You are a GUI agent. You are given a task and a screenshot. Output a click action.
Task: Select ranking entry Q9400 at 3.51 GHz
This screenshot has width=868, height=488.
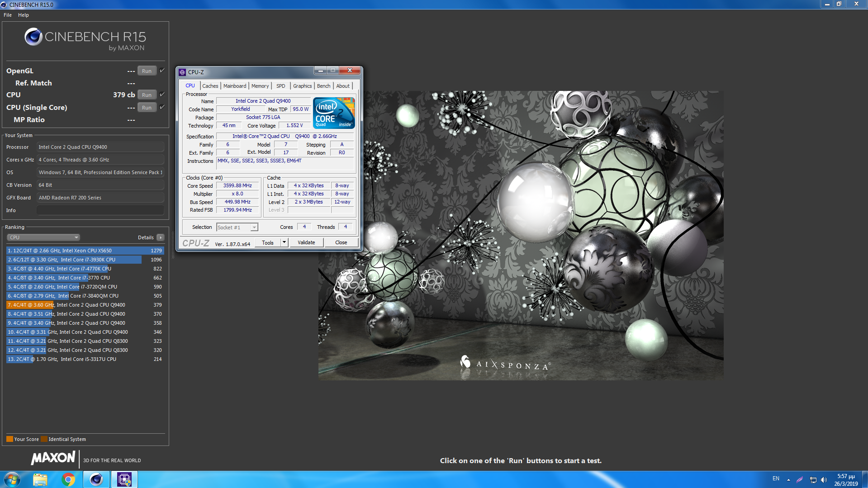click(x=85, y=314)
